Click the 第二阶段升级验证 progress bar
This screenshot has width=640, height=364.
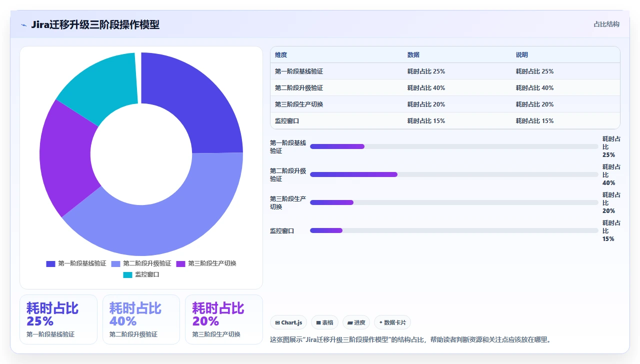[454, 174]
